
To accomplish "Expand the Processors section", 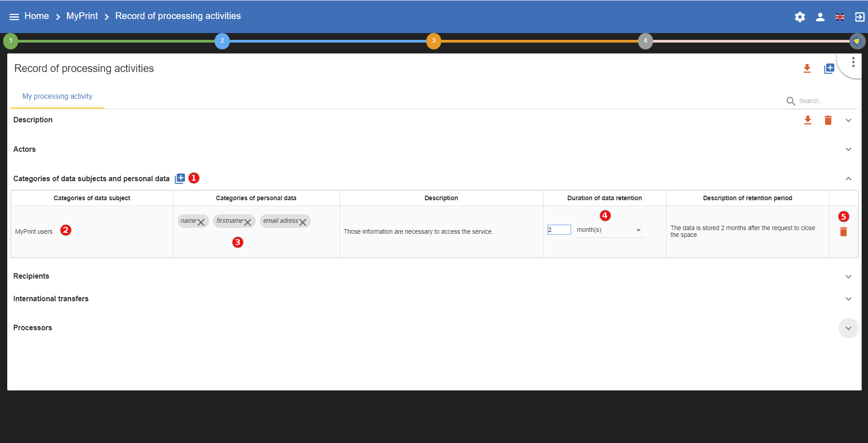I will 849,328.
